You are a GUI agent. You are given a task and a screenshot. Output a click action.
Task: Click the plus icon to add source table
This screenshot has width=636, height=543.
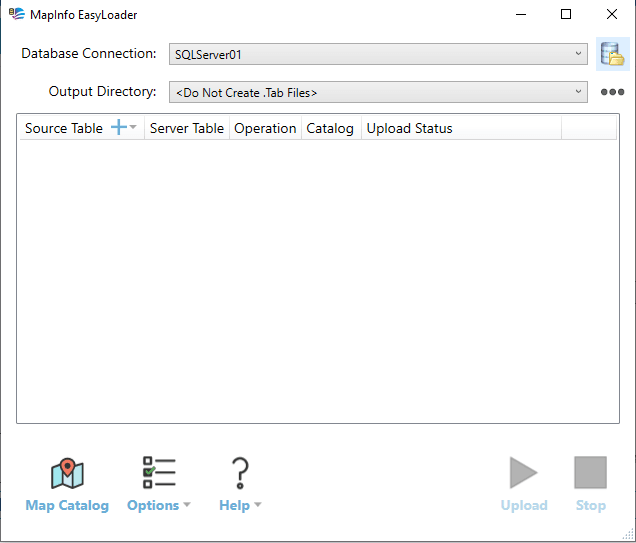pos(118,128)
